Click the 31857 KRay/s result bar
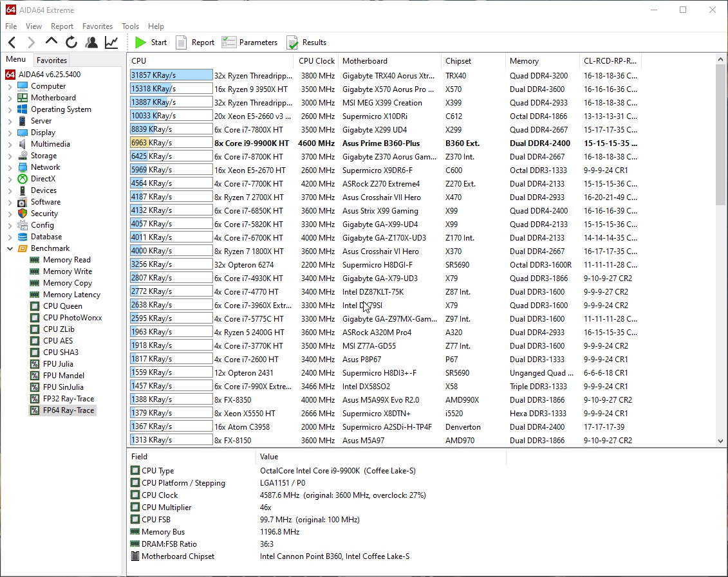 click(171, 76)
